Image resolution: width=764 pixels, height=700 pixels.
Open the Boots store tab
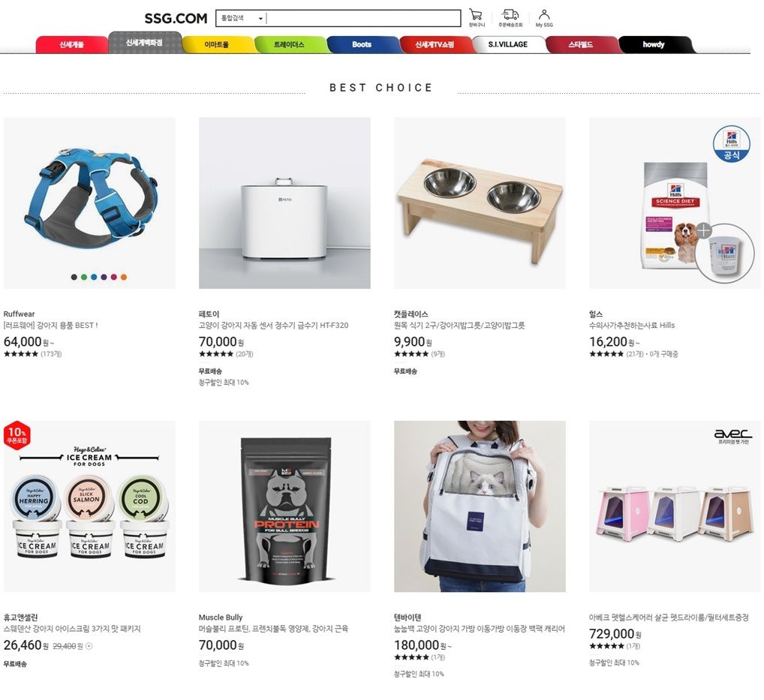362,44
